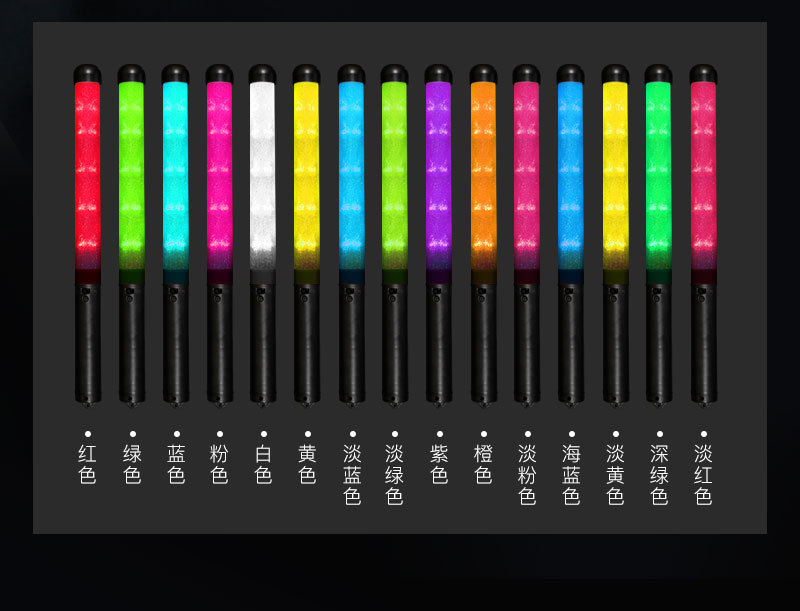Click the red glow stick

click(88, 235)
